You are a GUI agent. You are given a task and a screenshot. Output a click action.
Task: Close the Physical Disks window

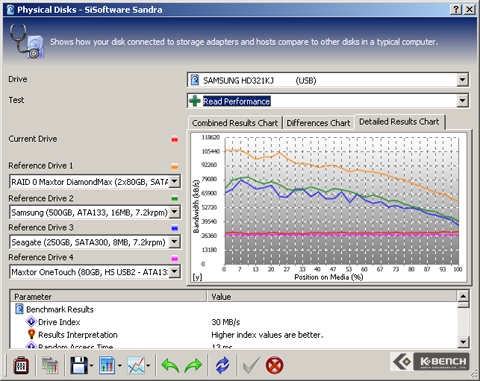[x=470, y=9]
